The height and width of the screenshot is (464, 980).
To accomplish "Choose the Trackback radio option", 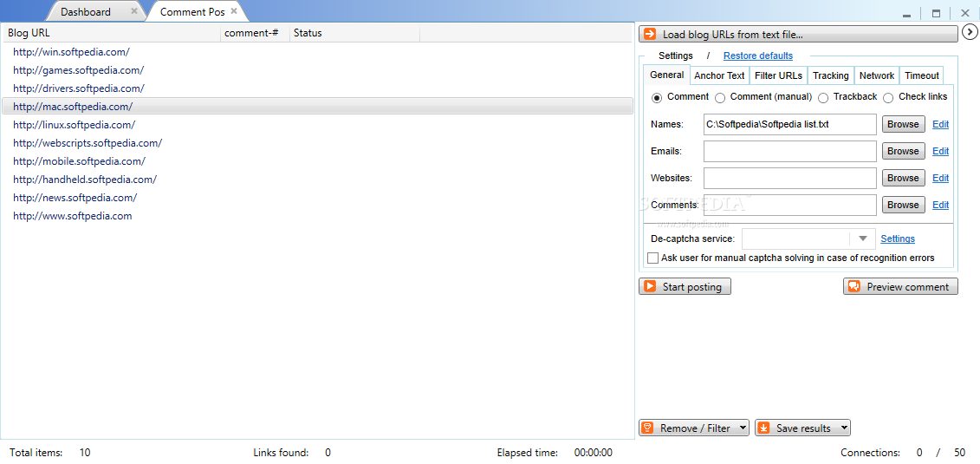I will pos(823,97).
